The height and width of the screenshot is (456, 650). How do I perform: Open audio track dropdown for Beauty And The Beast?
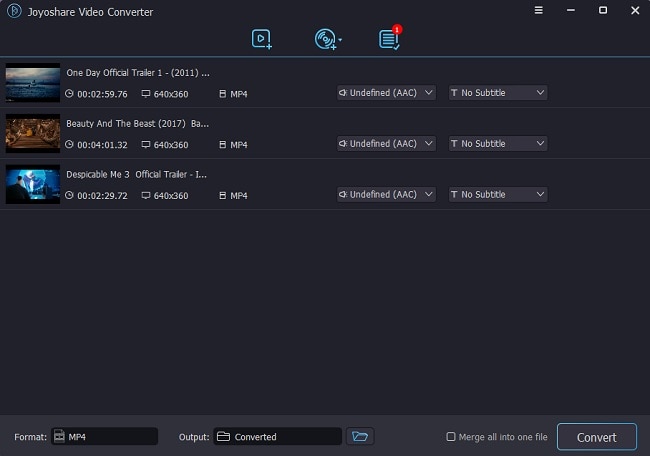[x=386, y=144]
